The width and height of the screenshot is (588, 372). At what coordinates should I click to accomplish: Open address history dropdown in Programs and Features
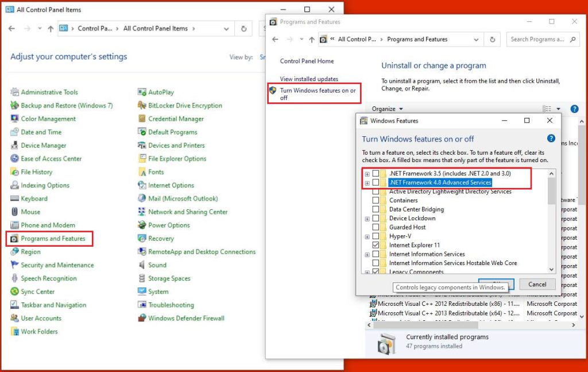476,40
